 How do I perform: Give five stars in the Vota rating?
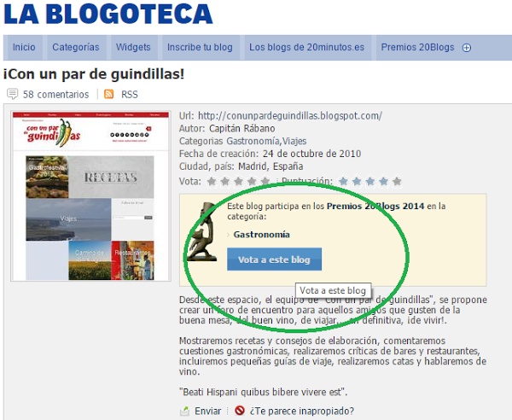(264, 181)
